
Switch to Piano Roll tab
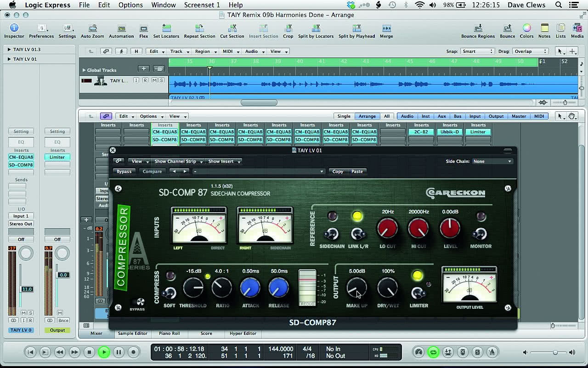pos(169,333)
